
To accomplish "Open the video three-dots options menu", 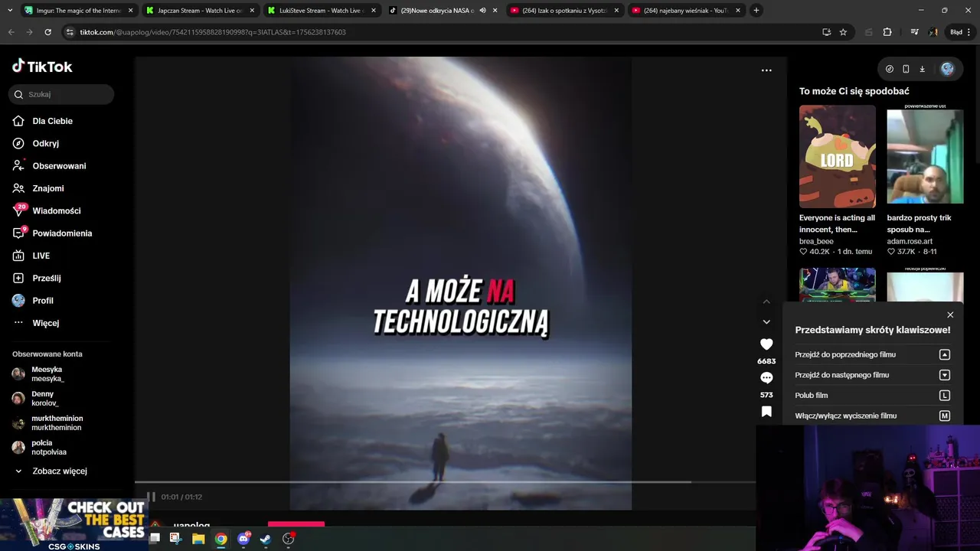I will (x=766, y=70).
